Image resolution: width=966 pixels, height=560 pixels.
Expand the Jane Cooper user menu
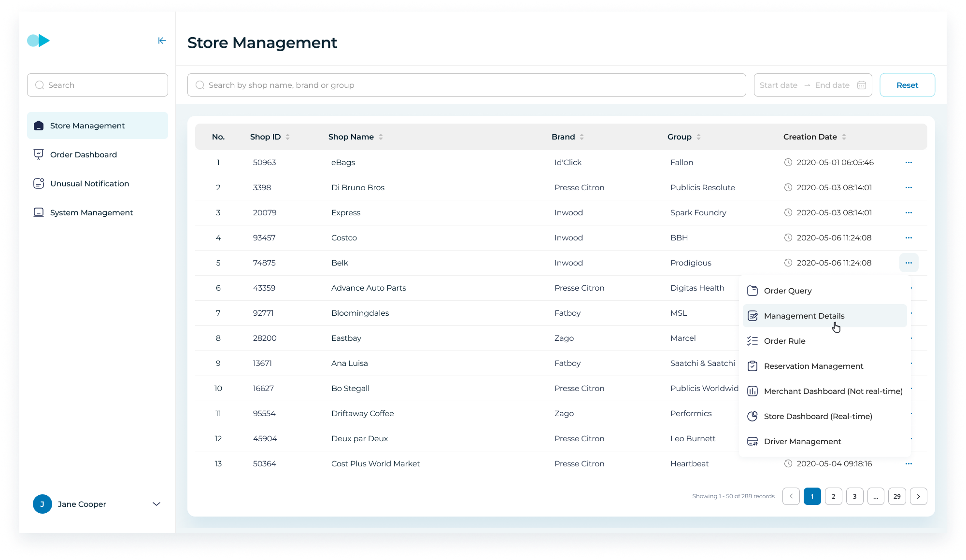coord(156,504)
